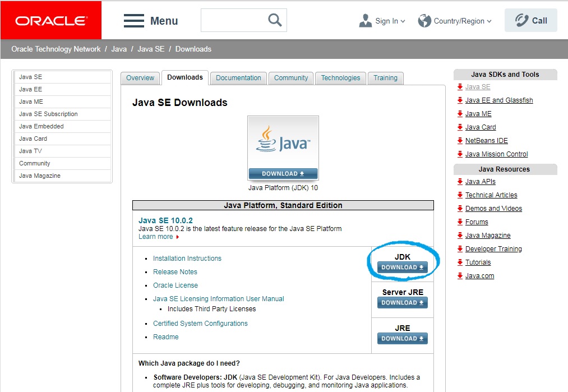Click the red download icon beside Java Card link
The image size is (568, 392).
point(460,127)
